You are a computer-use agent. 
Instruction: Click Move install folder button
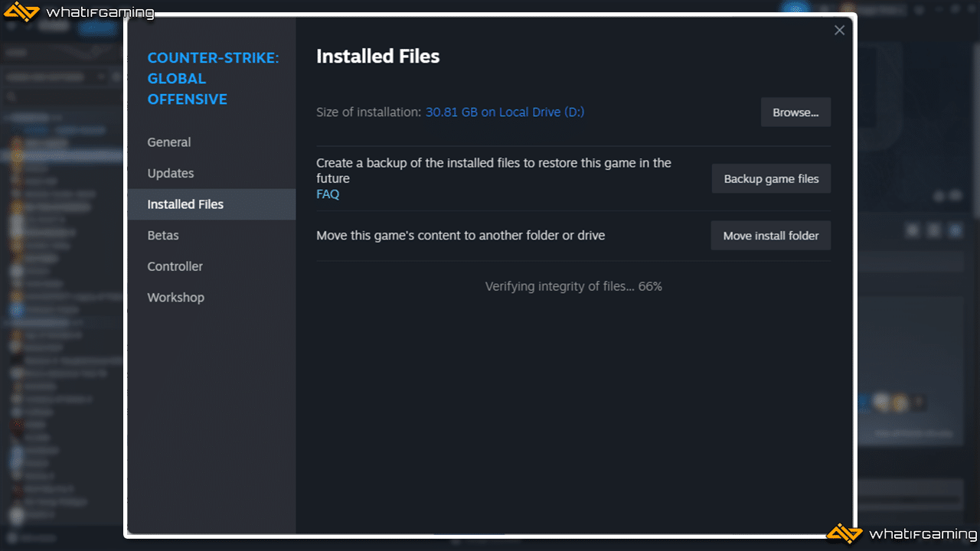pos(771,236)
